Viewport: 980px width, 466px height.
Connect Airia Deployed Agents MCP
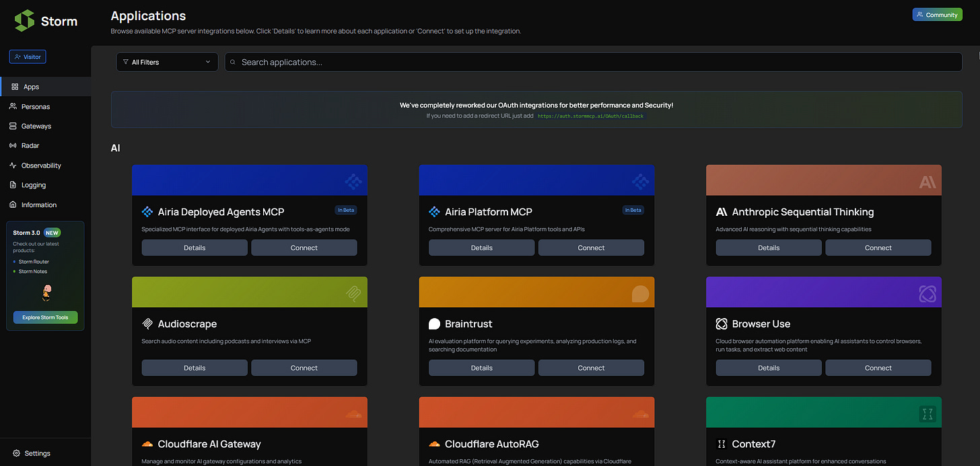point(304,247)
